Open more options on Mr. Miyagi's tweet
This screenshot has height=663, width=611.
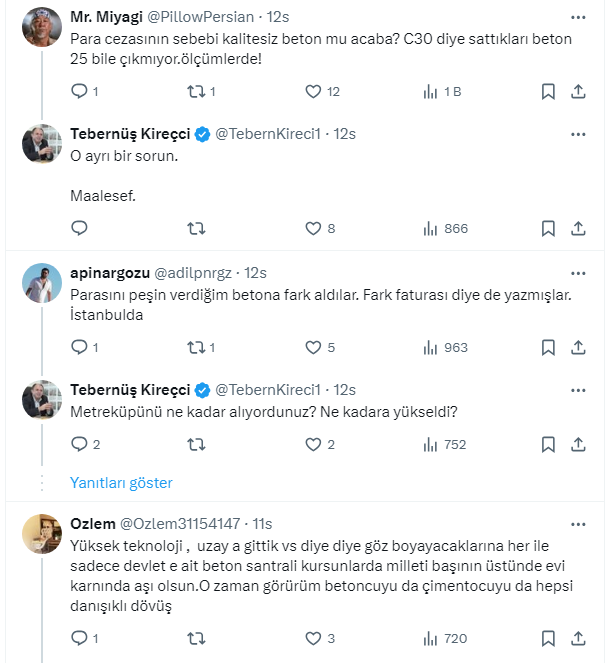point(578,17)
